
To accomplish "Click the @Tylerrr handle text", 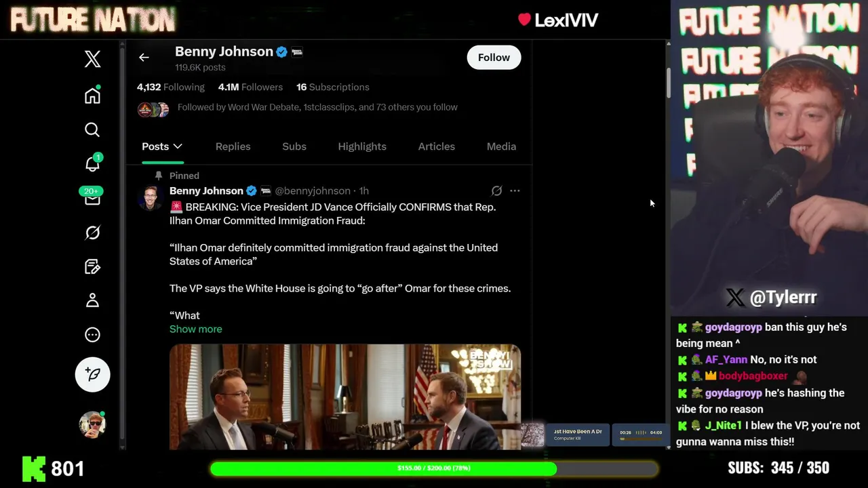I will coord(783,297).
